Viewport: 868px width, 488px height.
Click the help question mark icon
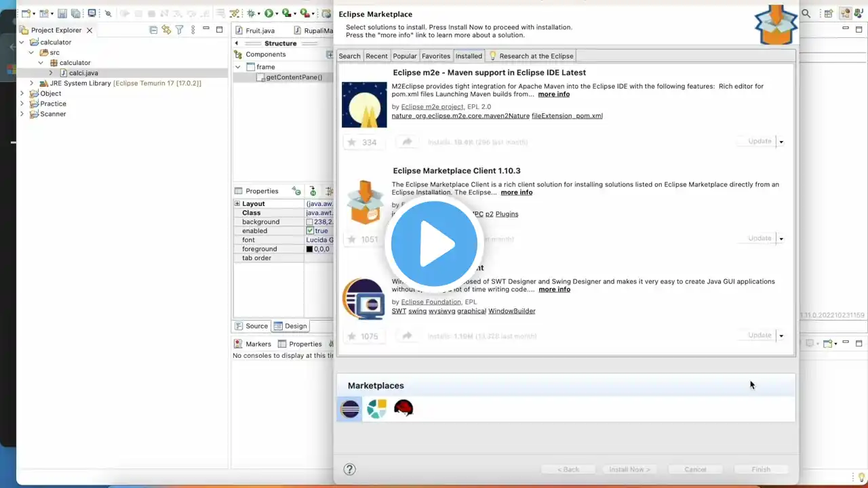[349, 469]
